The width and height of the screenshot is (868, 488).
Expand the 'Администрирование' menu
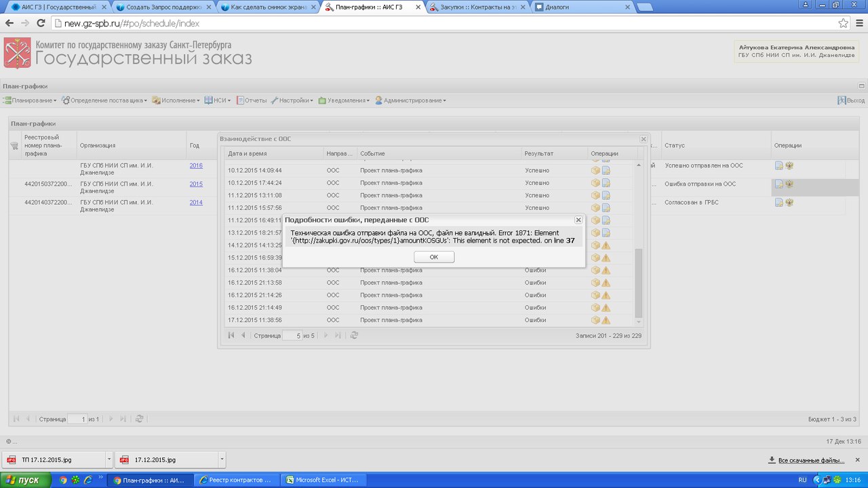point(410,100)
